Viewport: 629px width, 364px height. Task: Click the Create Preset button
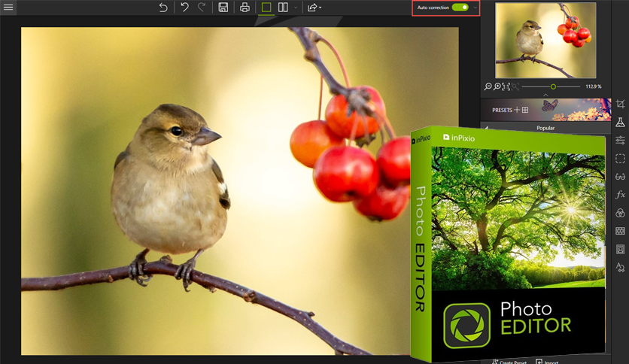[x=509, y=362]
